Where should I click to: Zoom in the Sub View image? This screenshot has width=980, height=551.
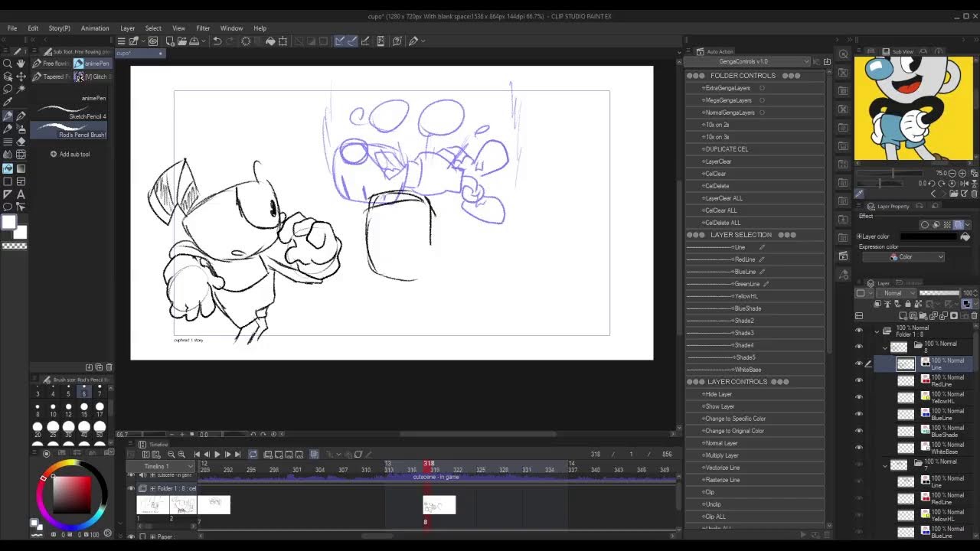(x=962, y=174)
